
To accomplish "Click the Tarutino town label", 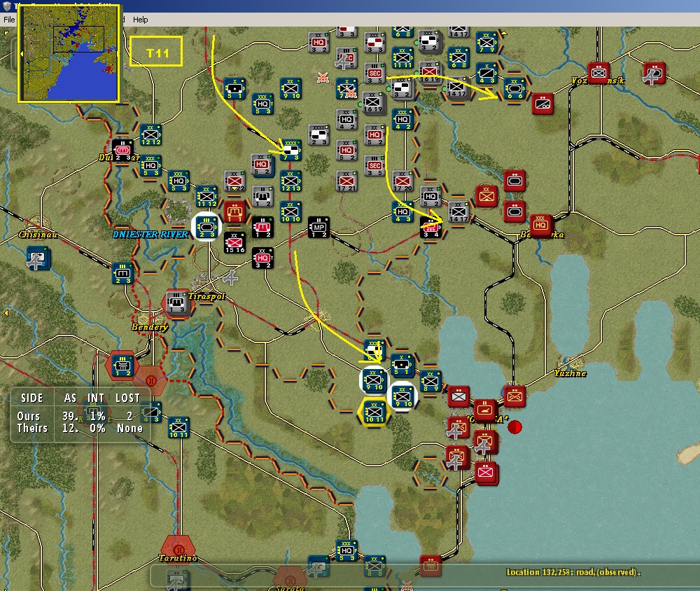I will click(178, 558).
